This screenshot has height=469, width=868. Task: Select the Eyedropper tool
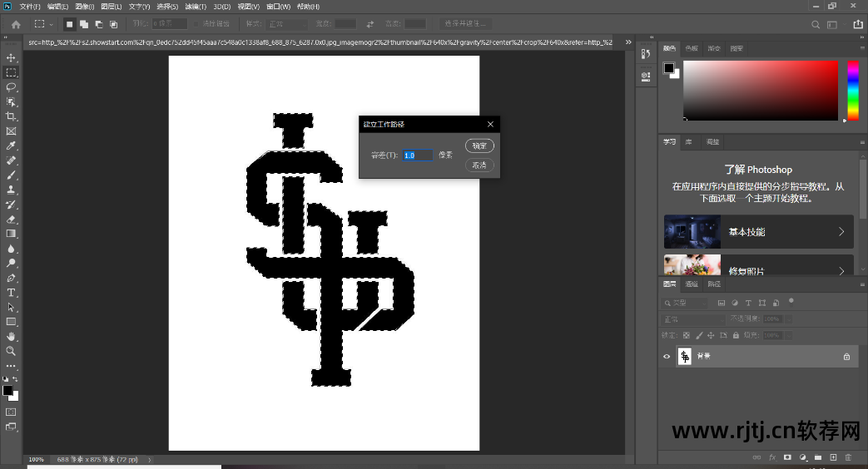coord(11,146)
